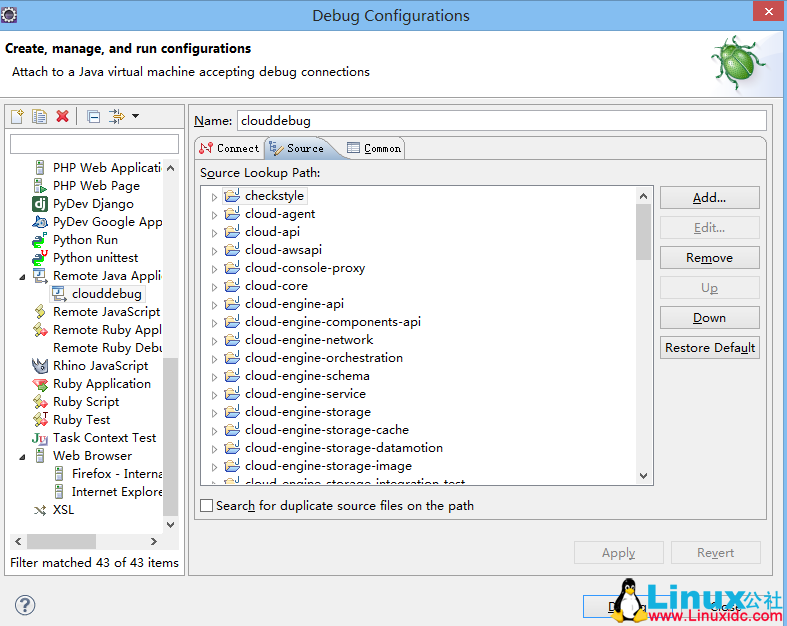Click the Restore Default button
Screen dimensions: 787x626
[x=709, y=347]
